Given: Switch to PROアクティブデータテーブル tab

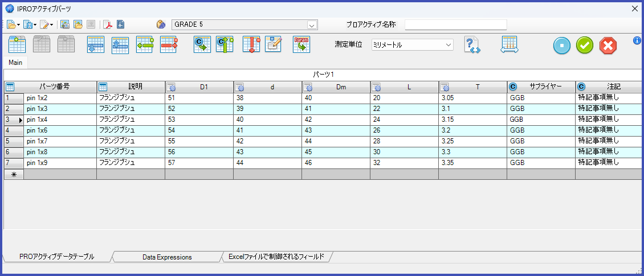Looking at the screenshot, I should 56,257.
